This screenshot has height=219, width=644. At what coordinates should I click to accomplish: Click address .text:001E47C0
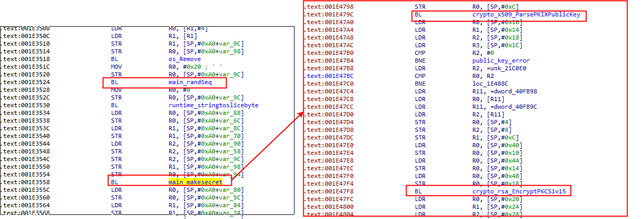click(329, 84)
